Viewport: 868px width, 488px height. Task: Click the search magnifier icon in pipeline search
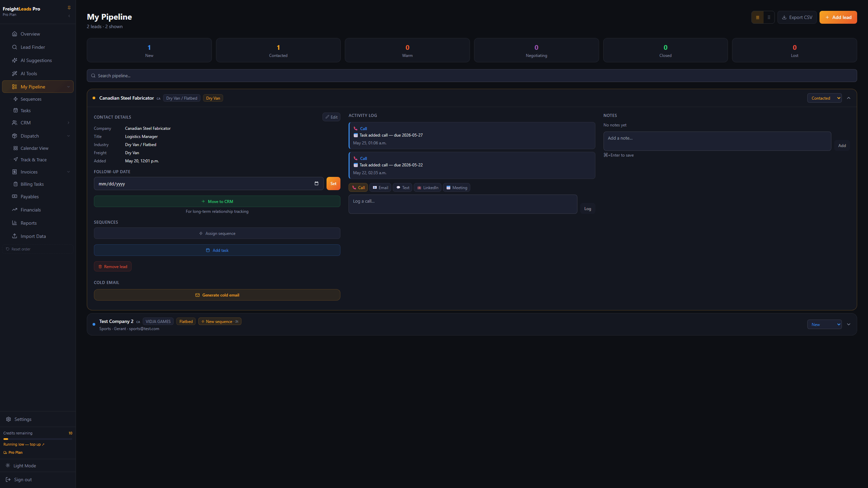(93, 76)
